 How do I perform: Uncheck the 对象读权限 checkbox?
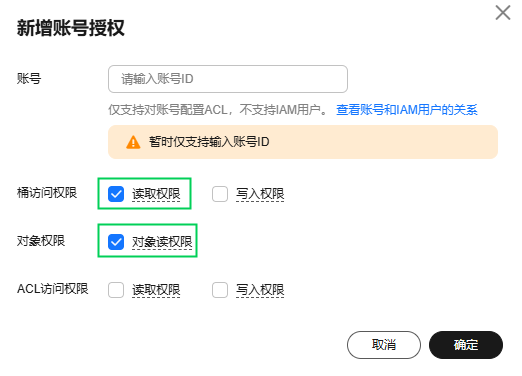(116, 242)
